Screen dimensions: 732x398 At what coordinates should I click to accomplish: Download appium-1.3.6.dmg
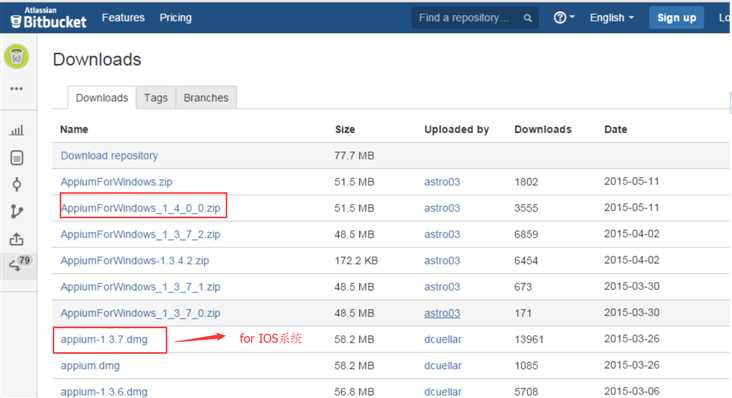pyautogui.click(x=104, y=391)
